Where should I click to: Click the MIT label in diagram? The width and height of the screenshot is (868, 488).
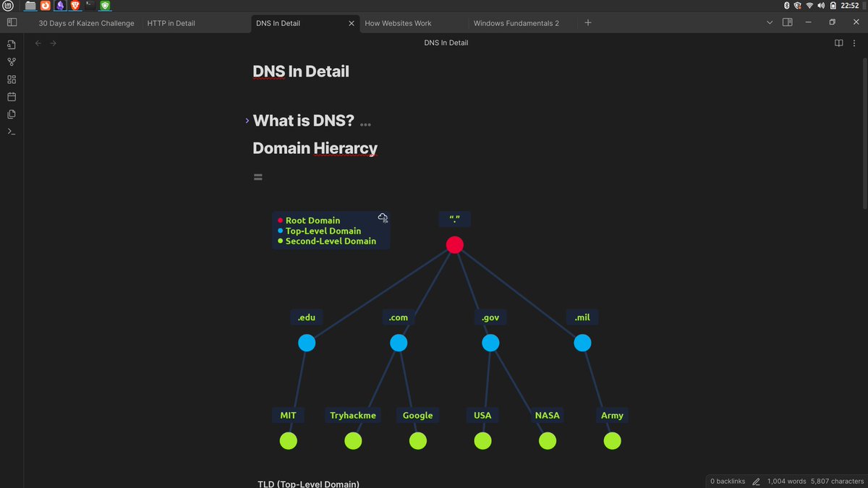[x=288, y=415]
